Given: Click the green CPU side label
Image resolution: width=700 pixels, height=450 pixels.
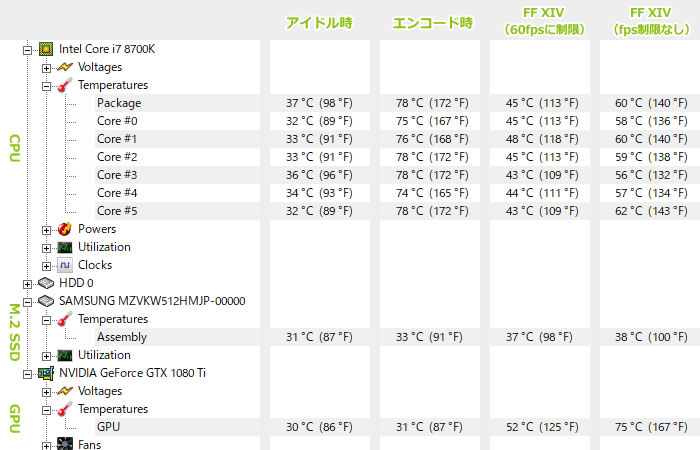Looking at the screenshot, I should click(15, 148).
